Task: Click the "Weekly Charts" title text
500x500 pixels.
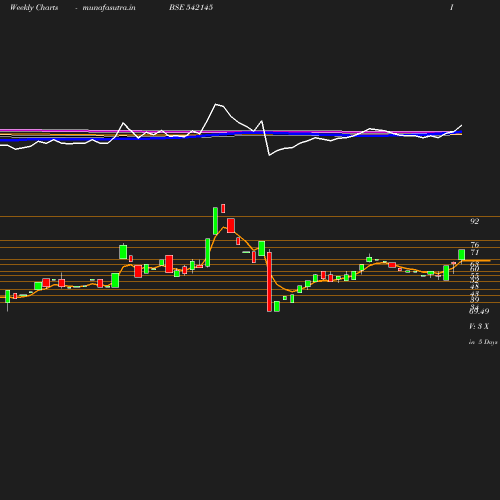Action: 34,8
